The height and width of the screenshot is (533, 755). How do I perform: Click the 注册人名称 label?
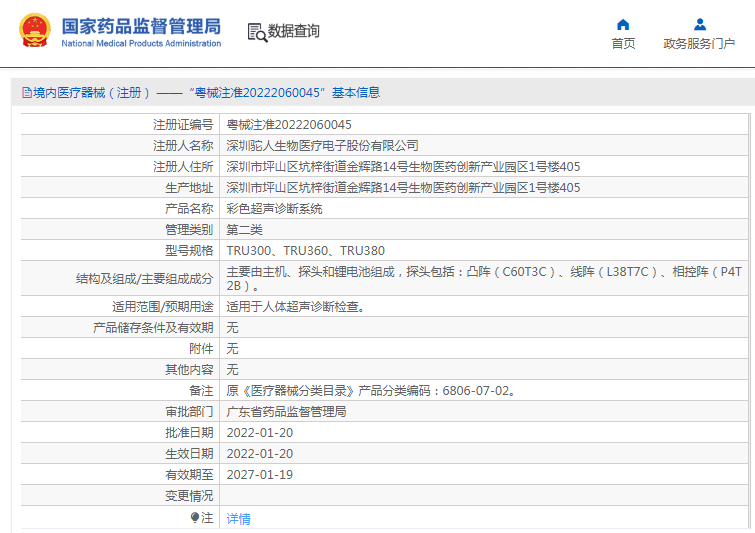(x=183, y=145)
